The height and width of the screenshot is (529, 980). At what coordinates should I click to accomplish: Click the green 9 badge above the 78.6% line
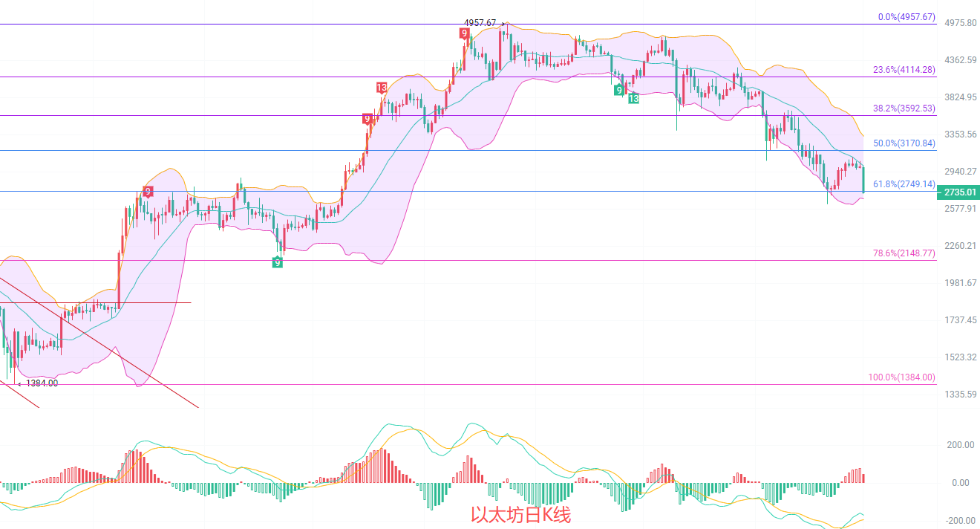[277, 262]
